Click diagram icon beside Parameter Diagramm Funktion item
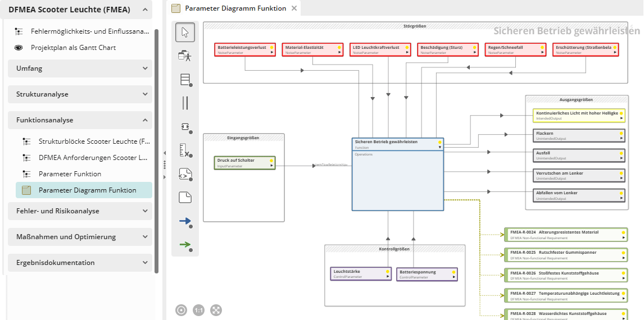Image resolution: width=644 pixels, height=320 pixels. click(x=27, y=190)
